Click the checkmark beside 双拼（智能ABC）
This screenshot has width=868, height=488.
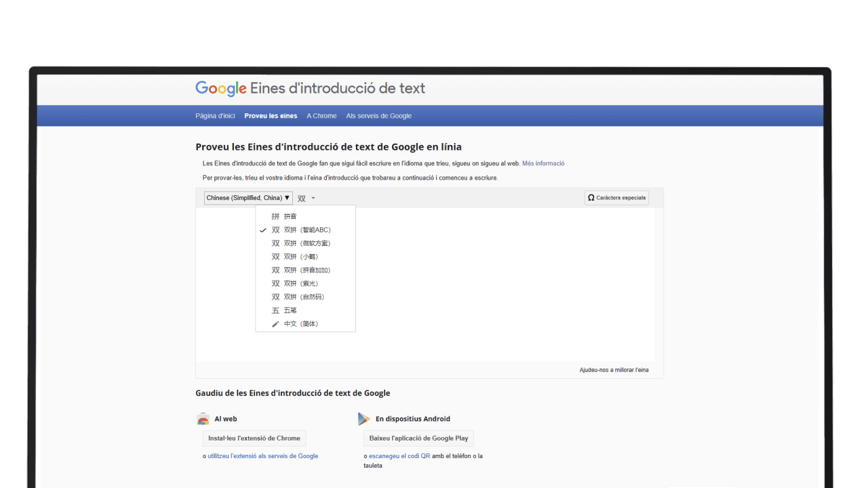[263, 229]
